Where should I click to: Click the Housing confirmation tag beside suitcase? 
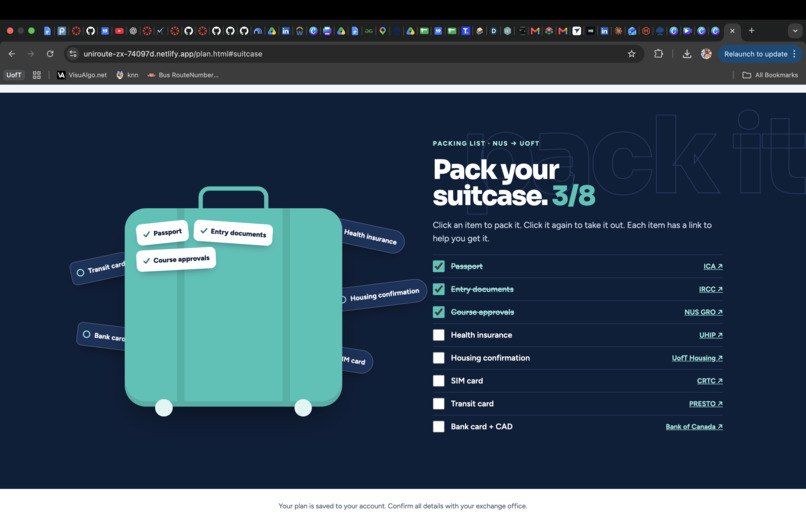(x=384, y=295)
